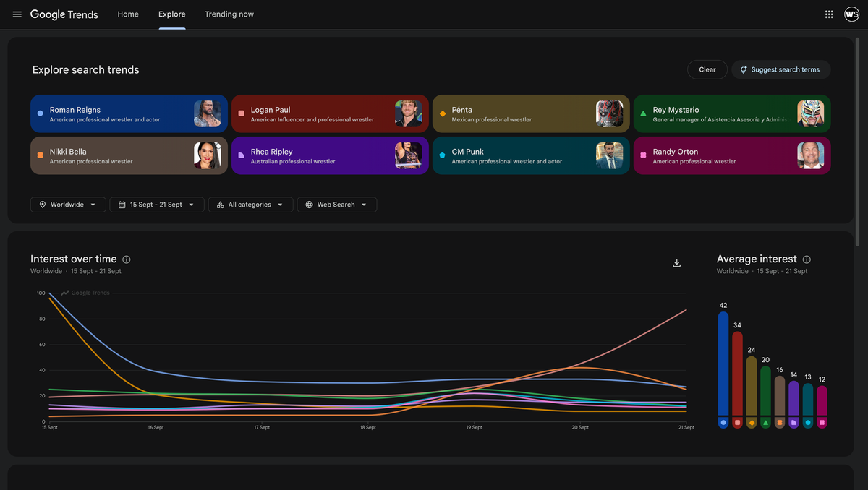Open the WS account avatar

[x=851, y=14]
